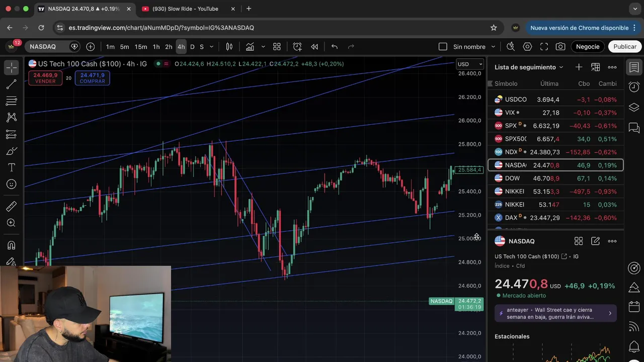Image resolution: width=644 pixels, height=362 pixels.
Task: Click the COMPRAR 24.471,9 button
Action: (x=92, y=78)
